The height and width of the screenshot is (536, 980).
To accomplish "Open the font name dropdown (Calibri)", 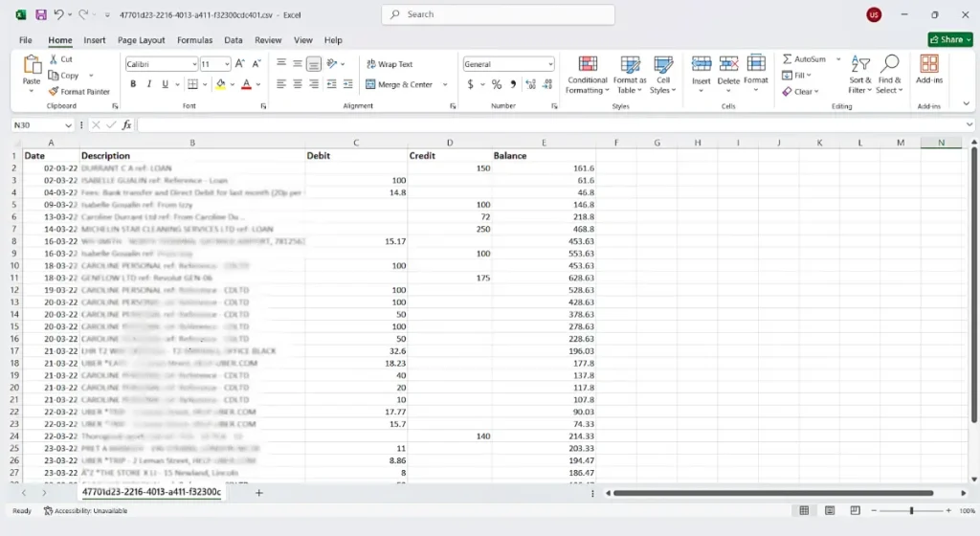I will click(x=194, y=64).
